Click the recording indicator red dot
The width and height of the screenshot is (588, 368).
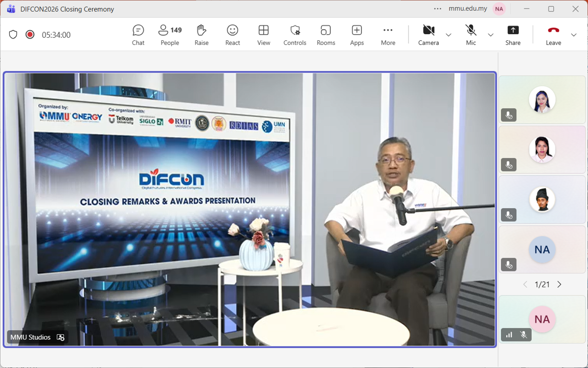[30, 34]
